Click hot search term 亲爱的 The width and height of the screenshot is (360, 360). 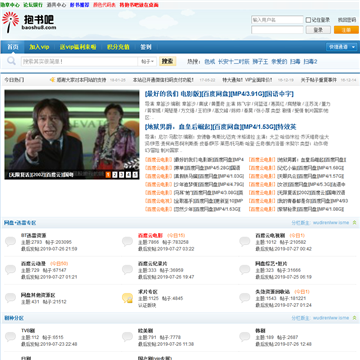pos(279,62)
